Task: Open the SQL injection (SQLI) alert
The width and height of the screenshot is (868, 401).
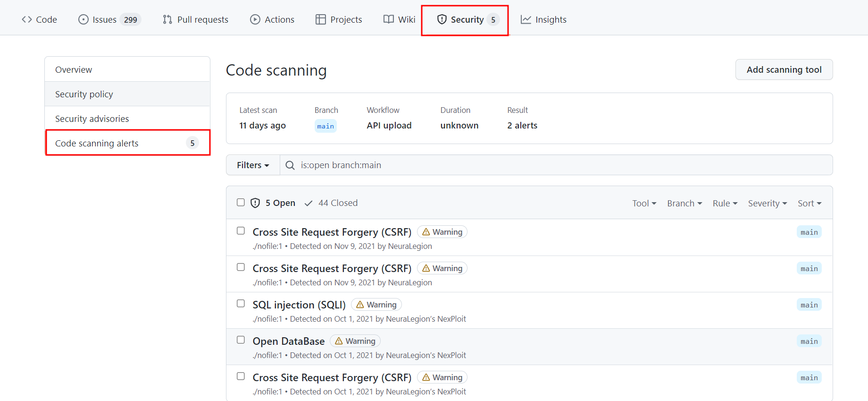Action: click(299, 305)
